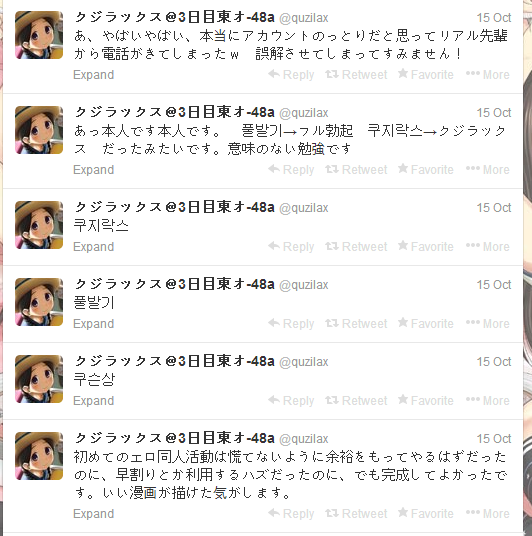Open avatar thumbnail of the 쿠슨상 tweet
The width and height of the screenshot is (532, 536).
pyautogui.click(x=39, y=379)
